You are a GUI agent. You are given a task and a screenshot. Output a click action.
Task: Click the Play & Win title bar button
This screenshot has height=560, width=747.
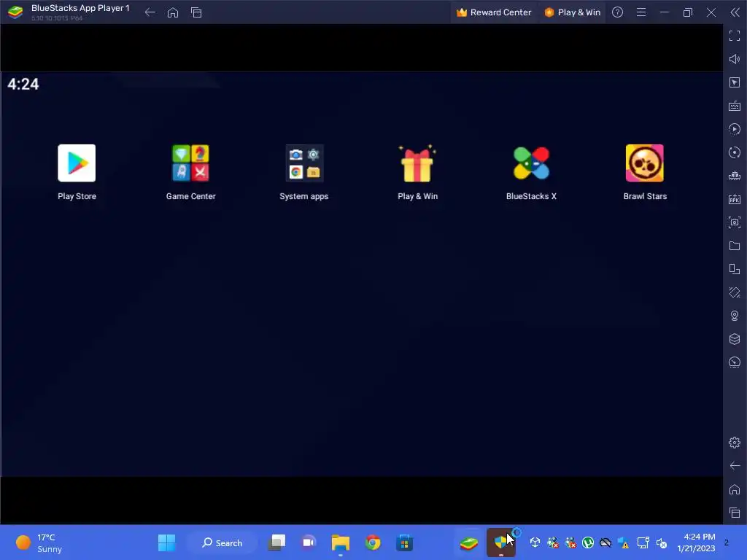572,12
